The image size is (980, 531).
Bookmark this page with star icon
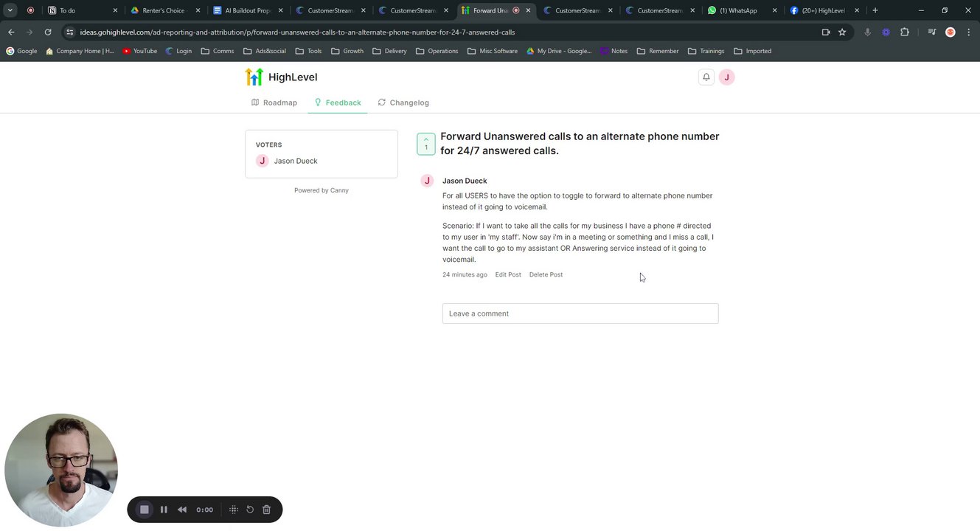click(x=842, y=32)
